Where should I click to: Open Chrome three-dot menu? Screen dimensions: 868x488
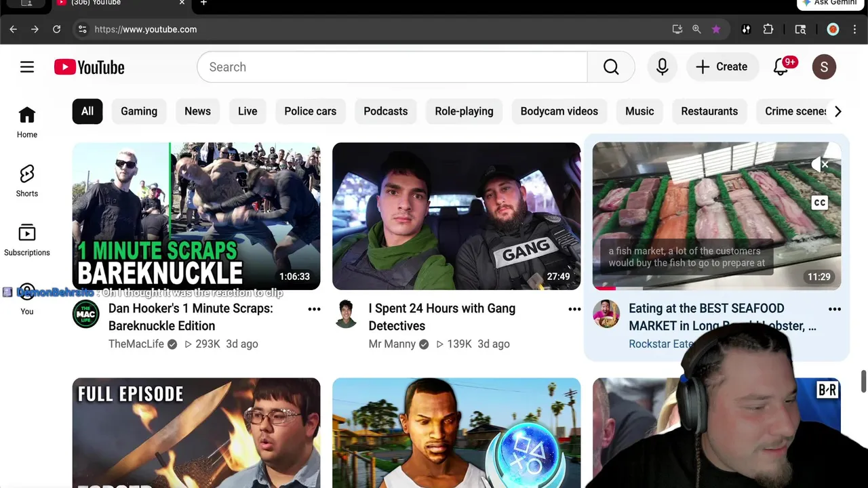[855, 29]
